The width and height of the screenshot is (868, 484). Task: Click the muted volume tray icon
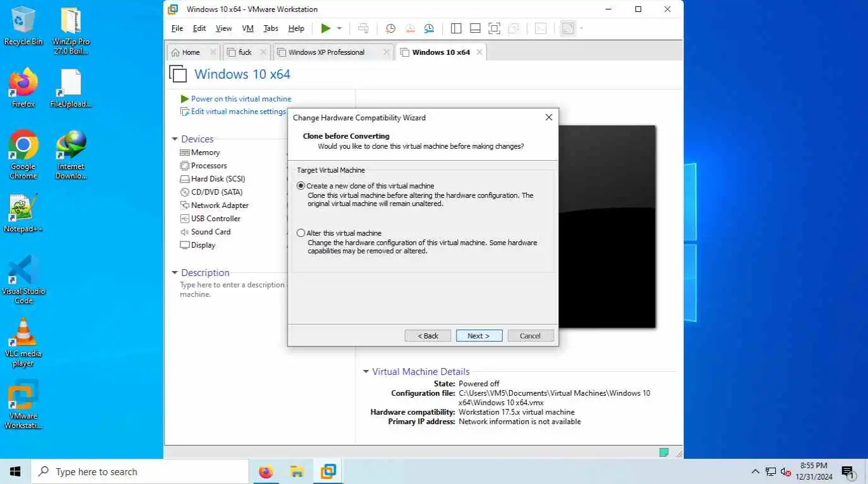786,471
